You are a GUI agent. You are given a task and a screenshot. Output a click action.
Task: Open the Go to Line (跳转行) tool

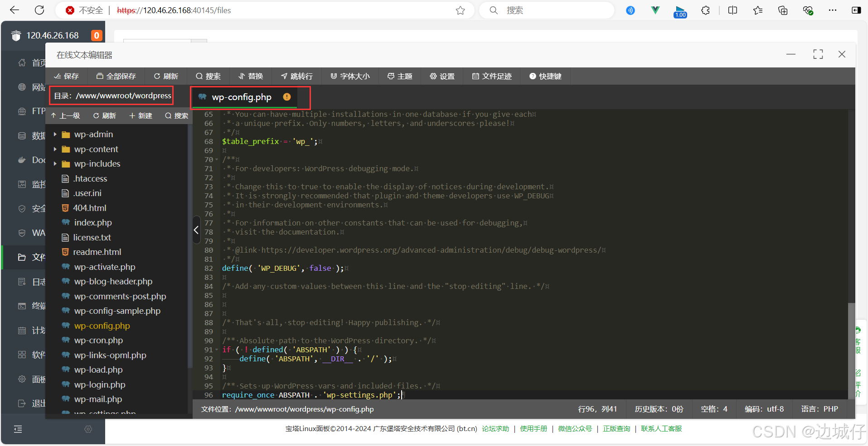(x=297, y=76)
